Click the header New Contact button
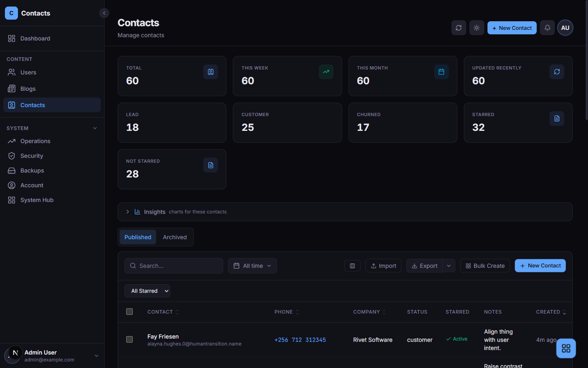This screenshot has width=588, height=368. [512, 28]
